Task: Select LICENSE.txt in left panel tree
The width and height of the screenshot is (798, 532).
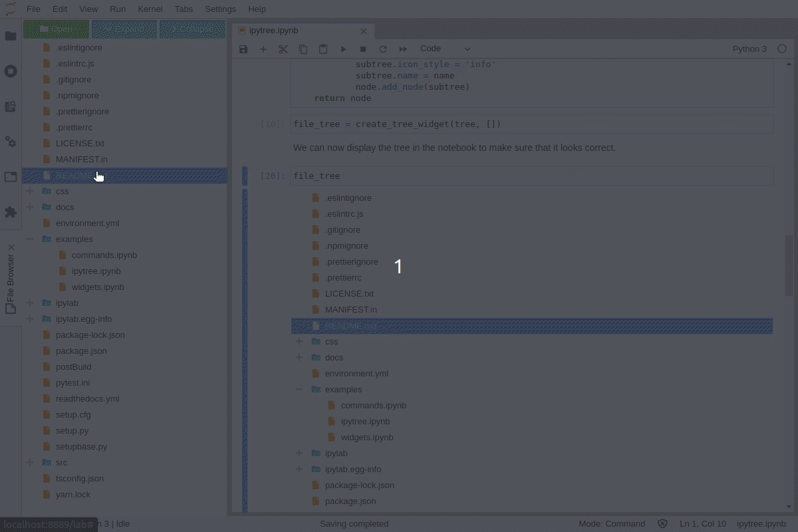Action: point(80,143)
